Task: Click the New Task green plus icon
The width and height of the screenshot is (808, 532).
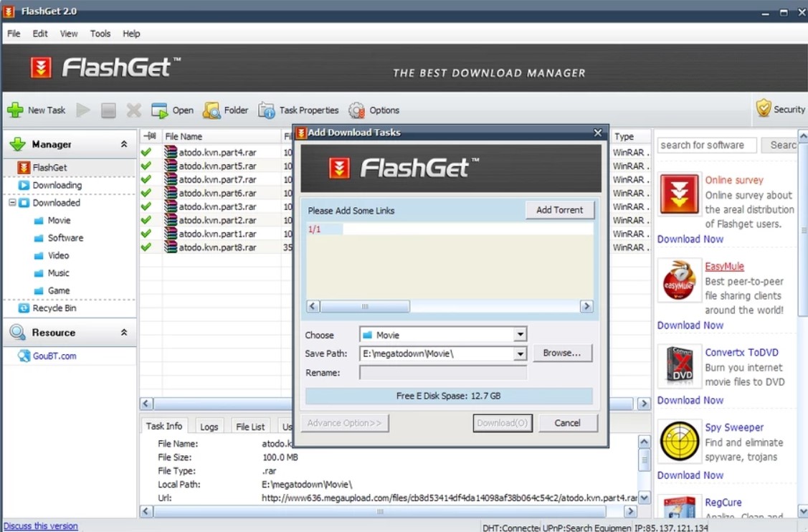Action: pyautogui.click(x=15, y=110)
